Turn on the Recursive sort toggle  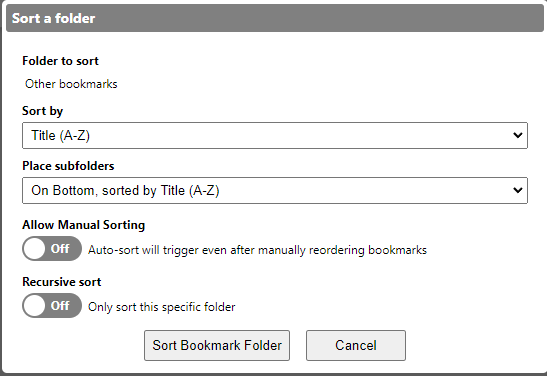point(52,306)
